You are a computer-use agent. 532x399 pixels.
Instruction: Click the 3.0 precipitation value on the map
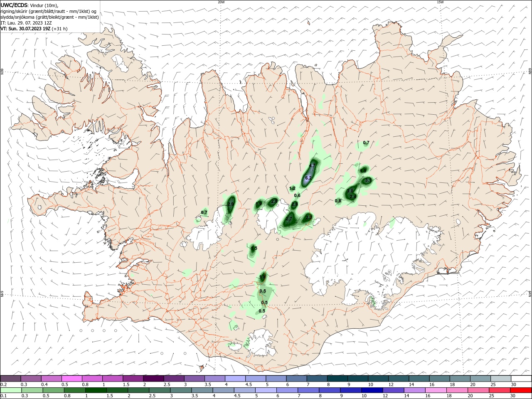[350, 191]
